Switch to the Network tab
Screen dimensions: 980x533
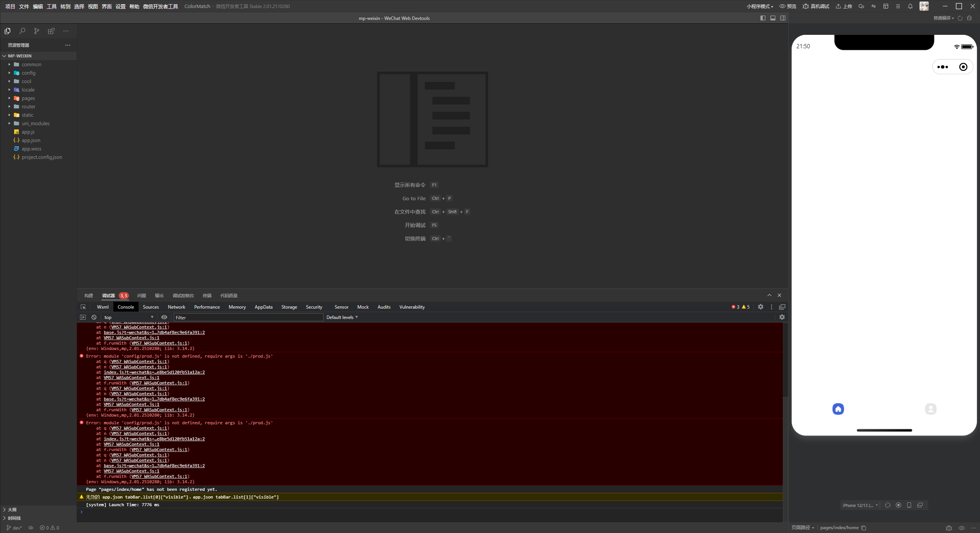pos(176,307)
